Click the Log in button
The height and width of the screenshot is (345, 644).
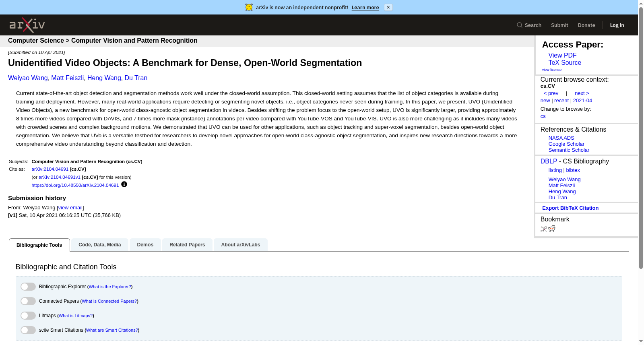pos(617,25)
